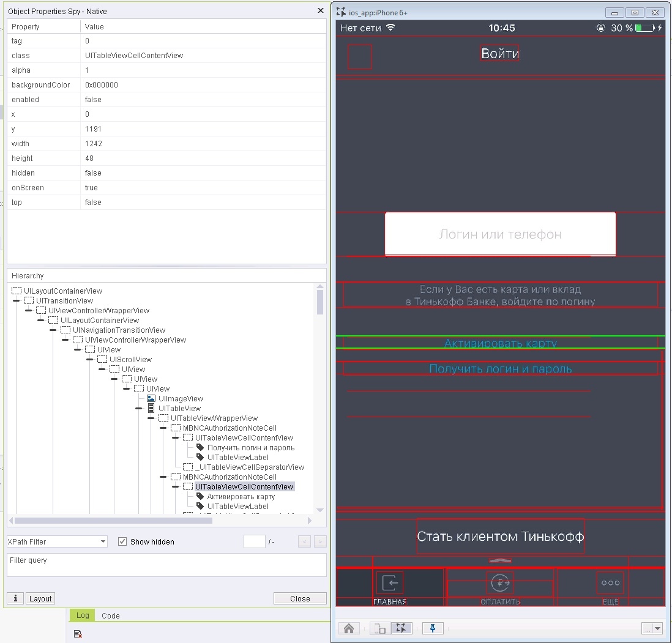This screenshot has height=643, width=672.
Task: Click the hierarchy vertical scrollbar thumb
Action: [x=319, y=302]
